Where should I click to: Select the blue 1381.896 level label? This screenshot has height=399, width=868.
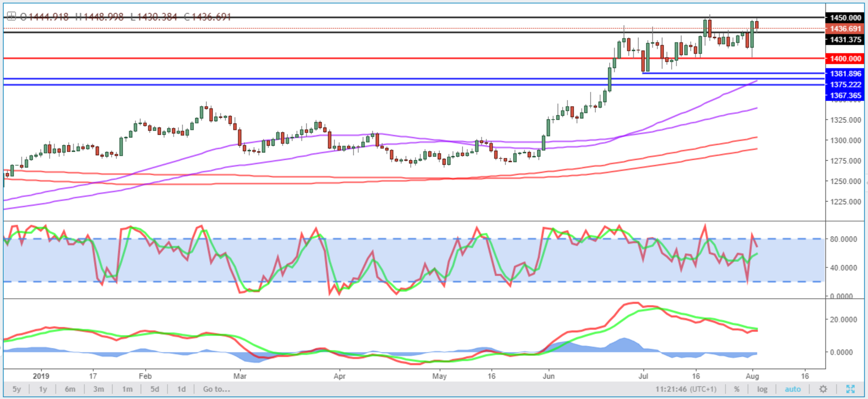pyautogui.click(x=845, y=74)
